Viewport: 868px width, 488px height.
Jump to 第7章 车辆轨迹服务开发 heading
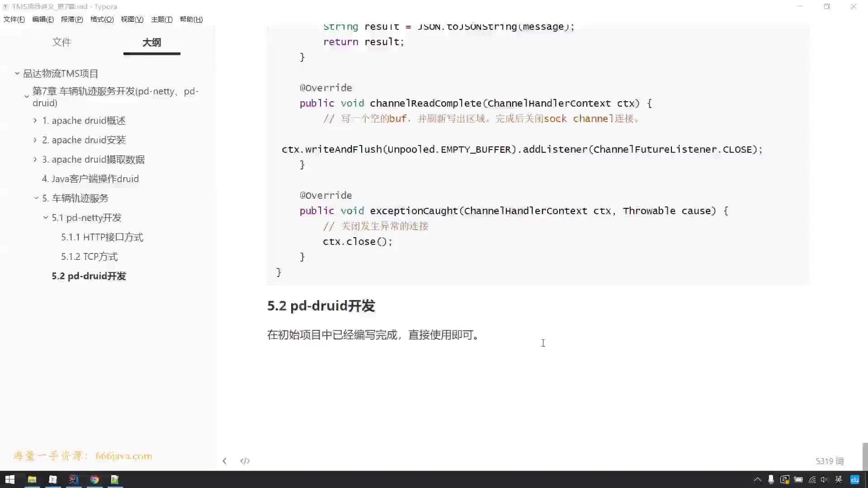pyautogui.click(x=115, y=97)
